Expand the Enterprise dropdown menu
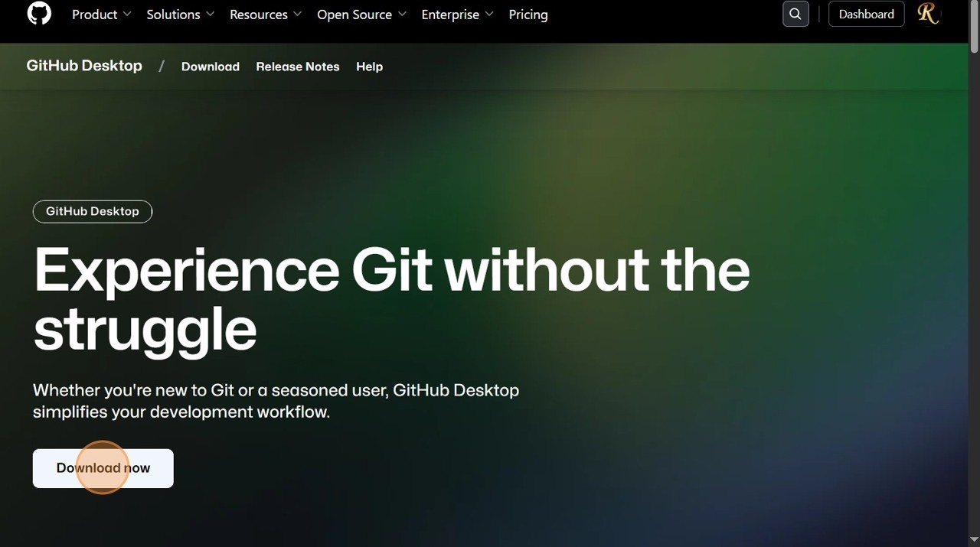This screenshot has width=980, height=547. 457,15
